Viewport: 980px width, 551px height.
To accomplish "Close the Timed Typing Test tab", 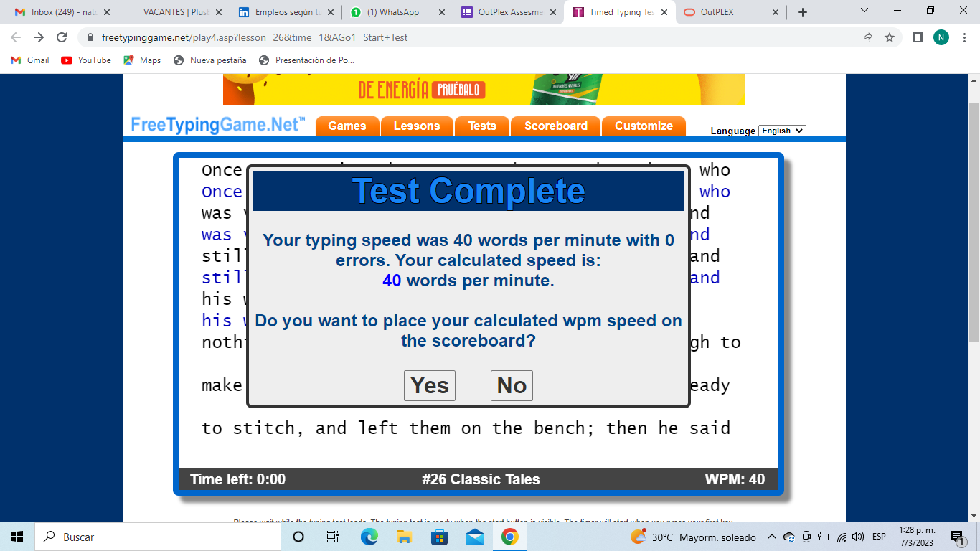I will coord(664,12).
